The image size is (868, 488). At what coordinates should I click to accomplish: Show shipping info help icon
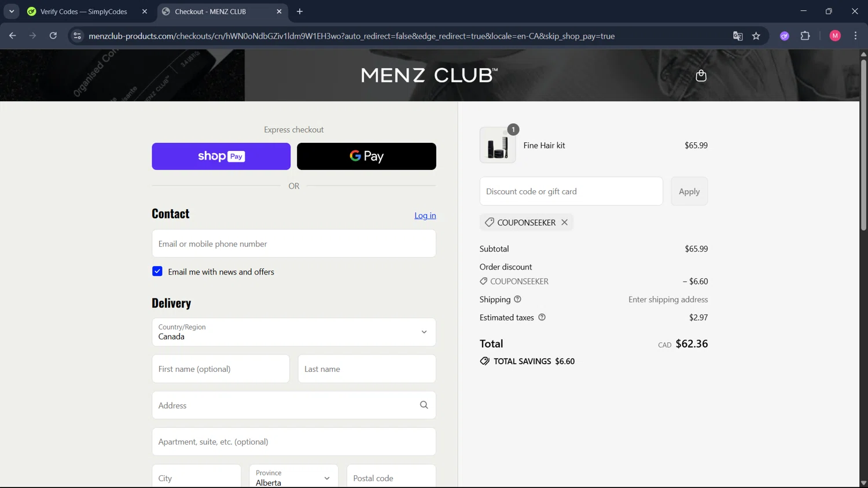click(517, 299)
